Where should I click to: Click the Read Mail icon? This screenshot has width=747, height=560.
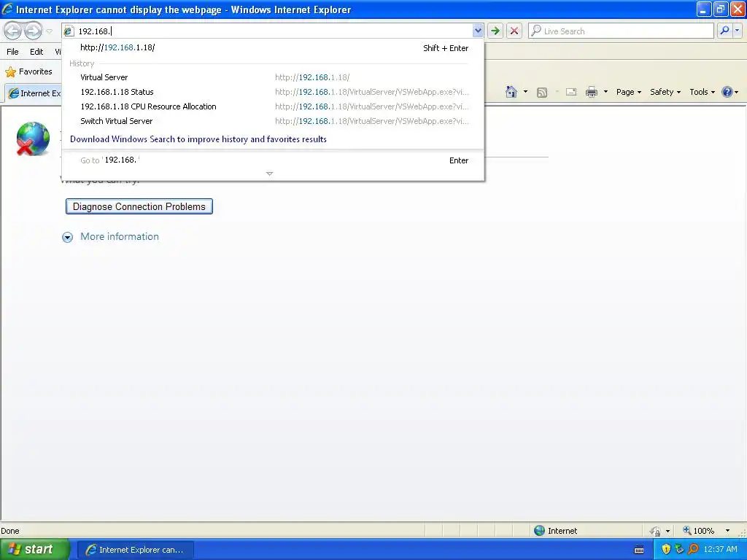pyautogui.click(x=571, y=92)
